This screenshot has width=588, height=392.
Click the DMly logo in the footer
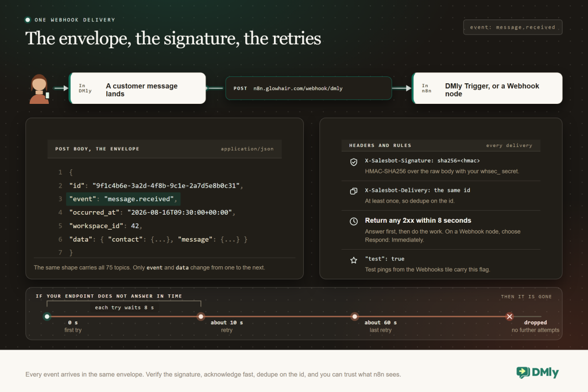[537, 372]
